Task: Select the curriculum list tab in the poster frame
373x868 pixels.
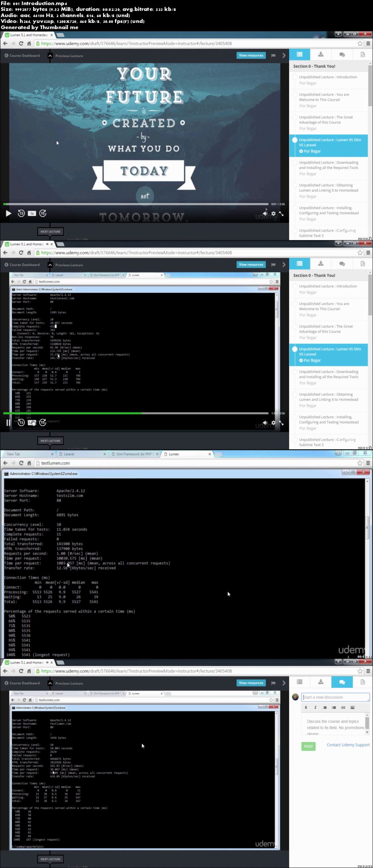Action: click(x=299, y=55)
